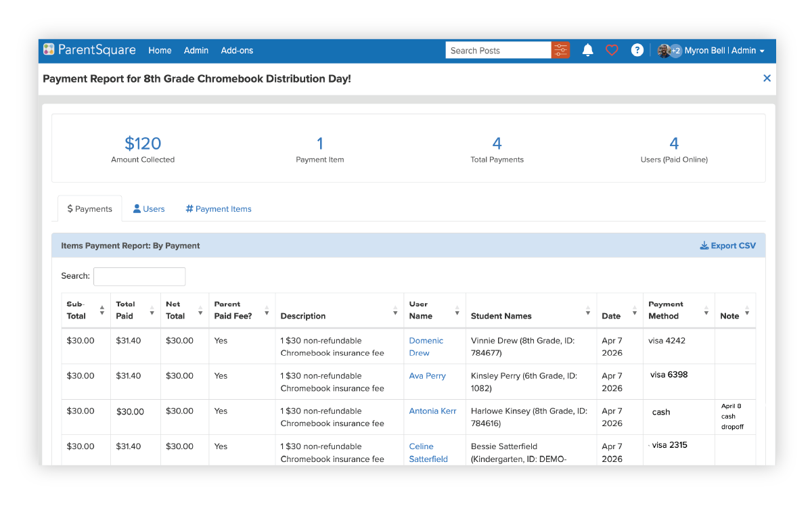Open the Admin menu
Image resolution: width=812 pixels, height=508 pixels.
(196, 51)
